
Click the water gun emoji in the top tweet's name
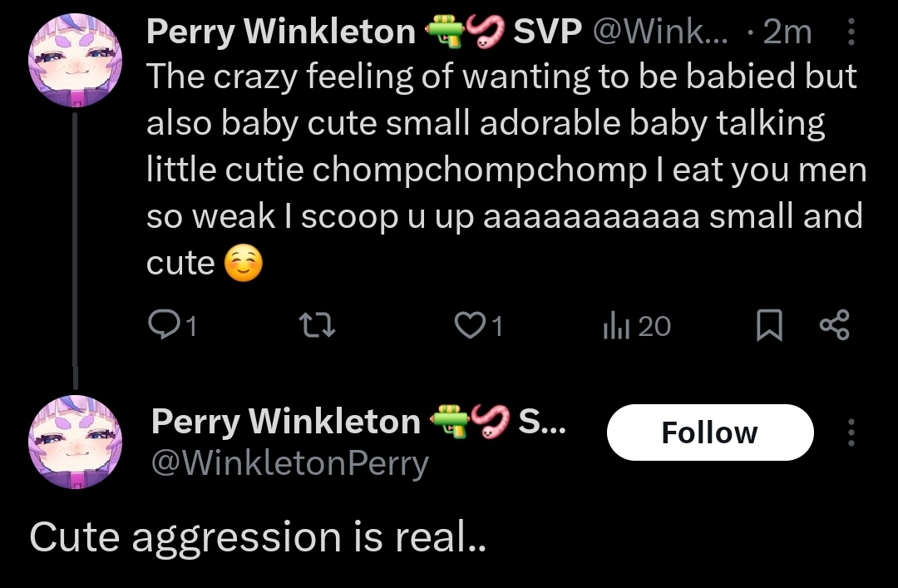(443, 32)
